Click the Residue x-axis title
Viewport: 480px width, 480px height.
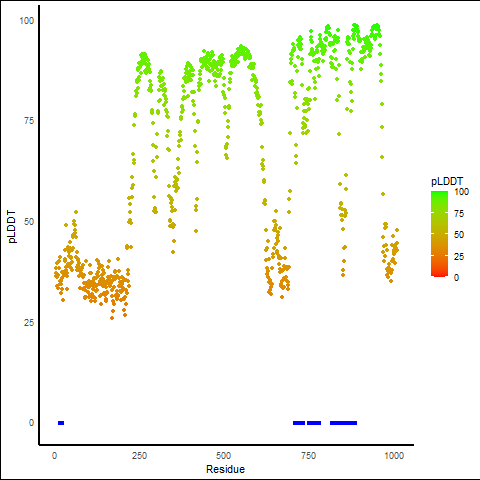click(x=225, y=469)
